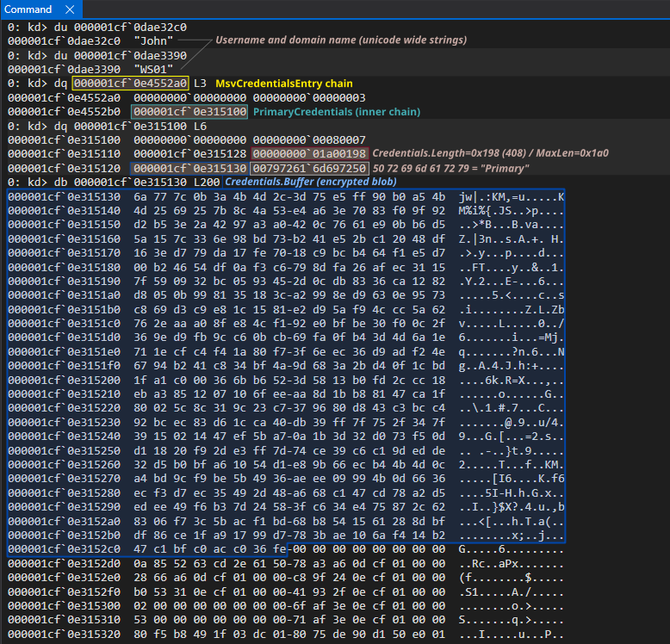Click row address 000001cf`0e315230
This screenshot has height=644, width=670.
pos(64,423)
